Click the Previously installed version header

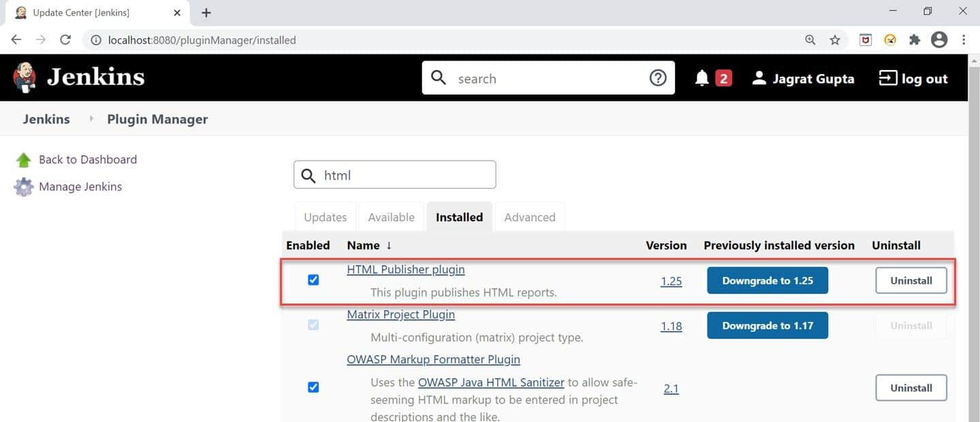point(779,246)
